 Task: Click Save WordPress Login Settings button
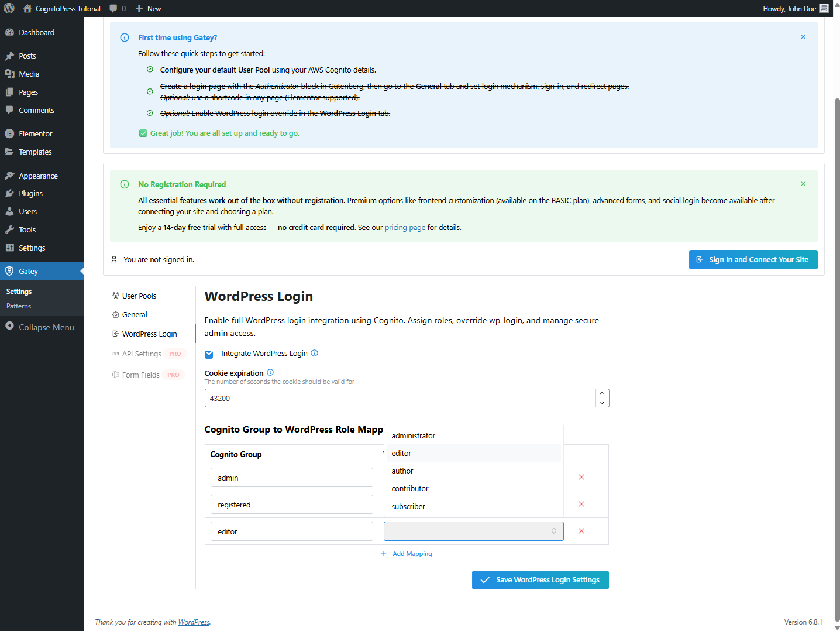click(x=540, y=580)
